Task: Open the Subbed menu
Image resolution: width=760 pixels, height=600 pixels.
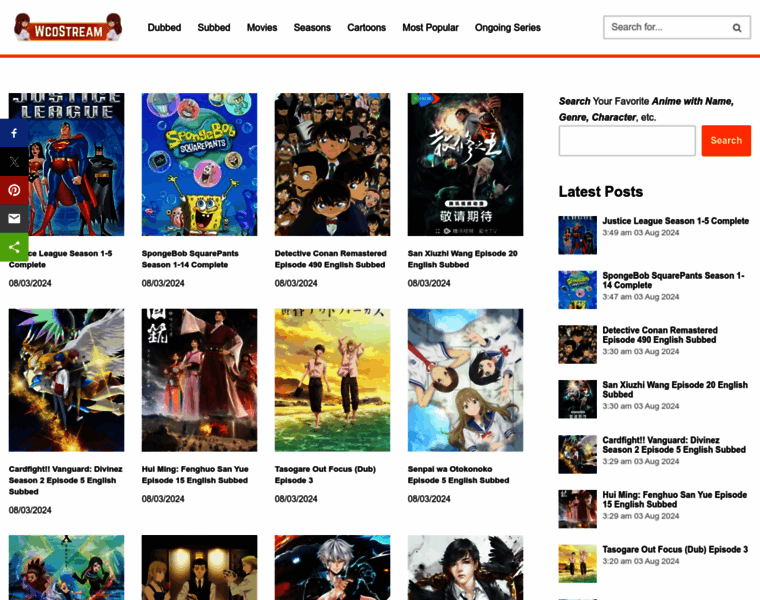Action: (214, 28)
